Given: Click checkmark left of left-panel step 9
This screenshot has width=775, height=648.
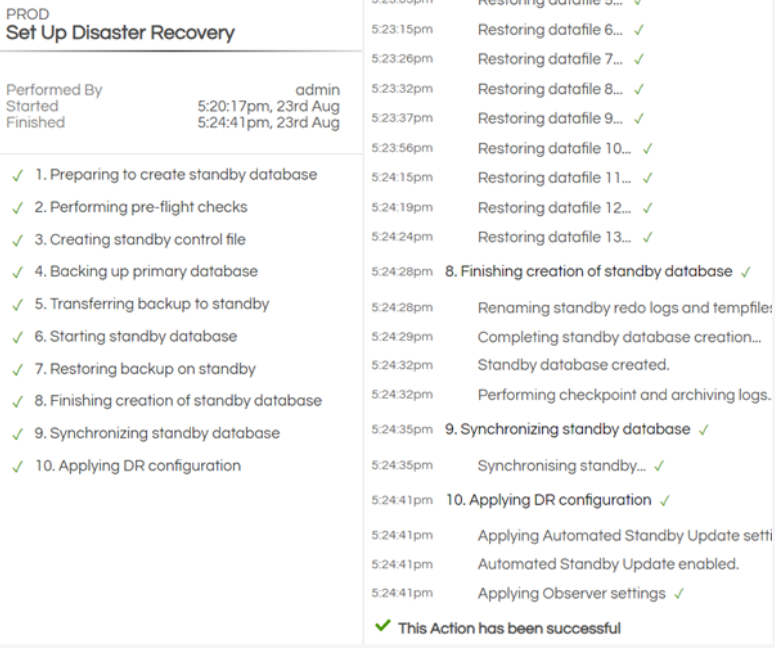Looking at the screenshot, I should coord(18,434).
